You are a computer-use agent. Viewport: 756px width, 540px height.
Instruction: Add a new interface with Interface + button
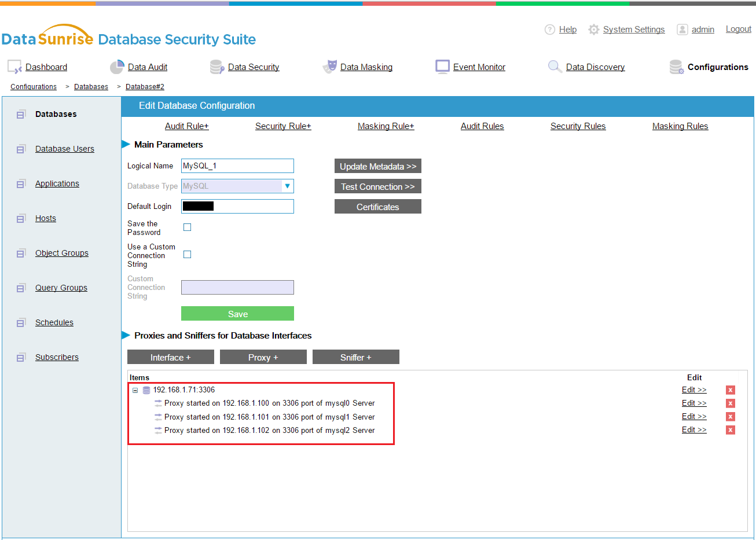171,357
